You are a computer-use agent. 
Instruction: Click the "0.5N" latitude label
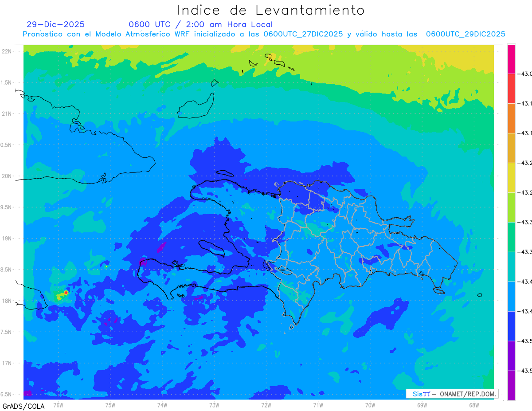(x=7, y=145)
